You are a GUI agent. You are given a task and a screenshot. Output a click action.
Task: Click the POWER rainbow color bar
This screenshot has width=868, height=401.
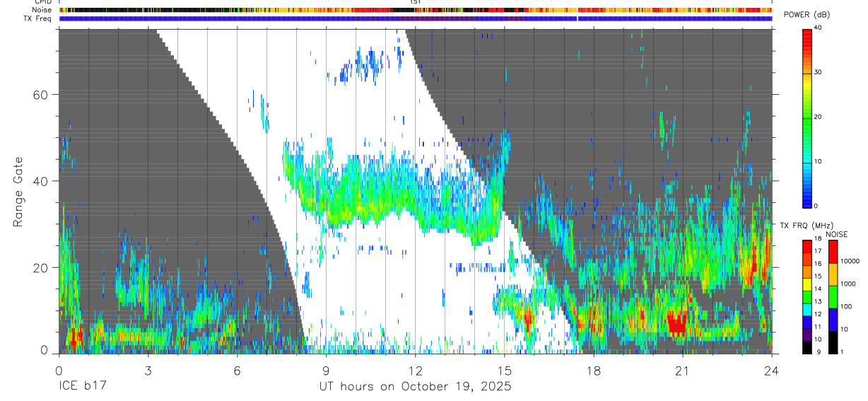coord(807,117)
